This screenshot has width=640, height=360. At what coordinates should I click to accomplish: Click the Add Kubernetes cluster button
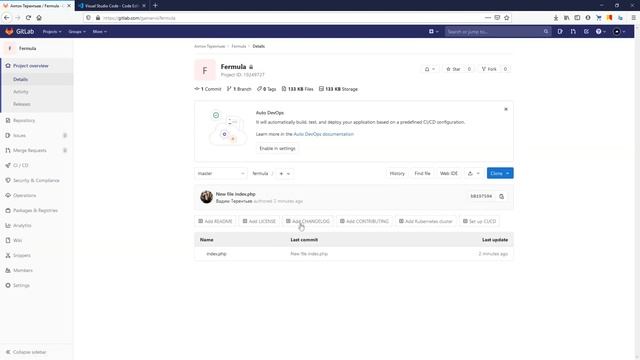[426, 221]
